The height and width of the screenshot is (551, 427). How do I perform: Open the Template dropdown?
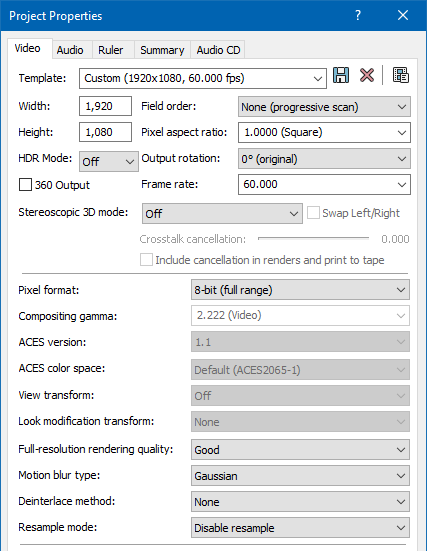pos(203,78)
